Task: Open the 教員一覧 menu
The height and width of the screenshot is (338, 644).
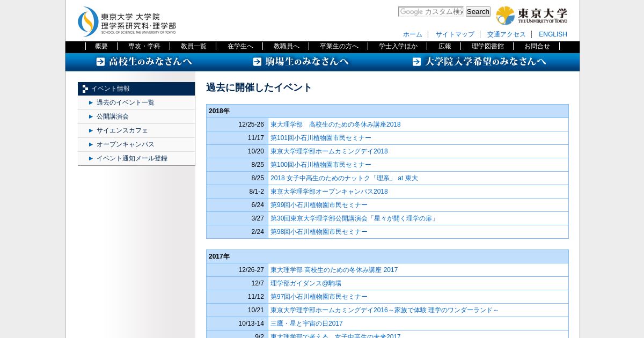Action: 194,47
